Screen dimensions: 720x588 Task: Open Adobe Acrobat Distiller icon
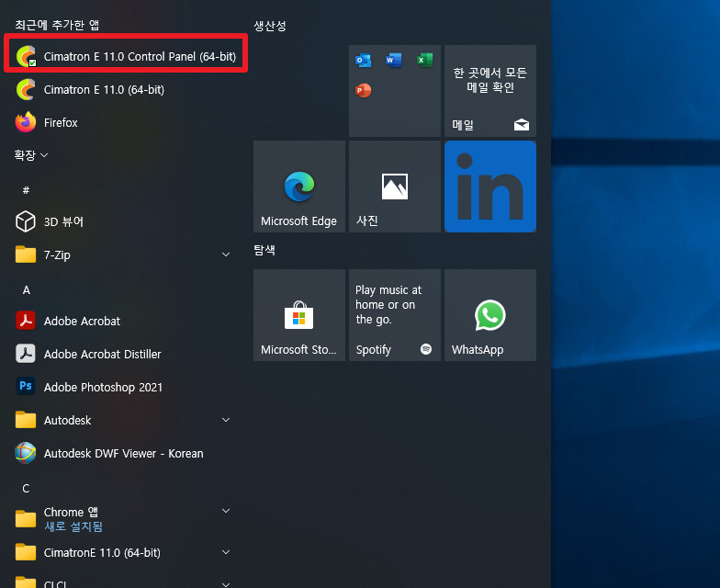pyautogui.click(x=26, y=354)
